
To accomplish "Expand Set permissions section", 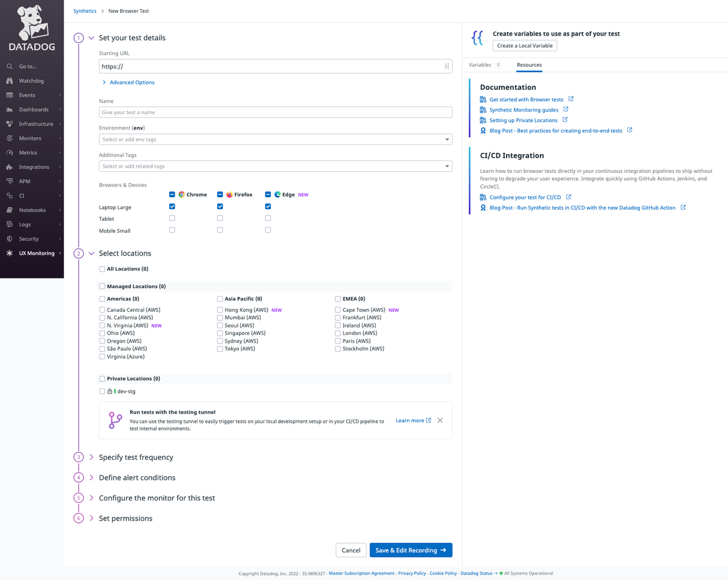I will pos(92,519).
